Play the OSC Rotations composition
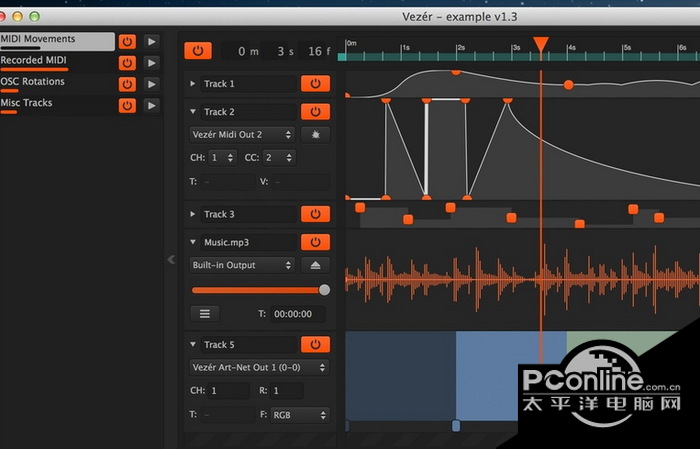700x449 pixels. [x=152, y=84]
